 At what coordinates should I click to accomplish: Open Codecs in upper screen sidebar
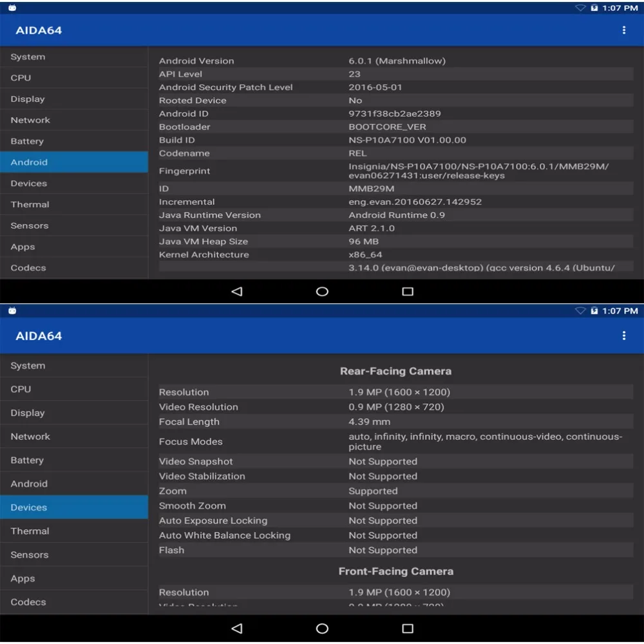[x=74, y=268]
